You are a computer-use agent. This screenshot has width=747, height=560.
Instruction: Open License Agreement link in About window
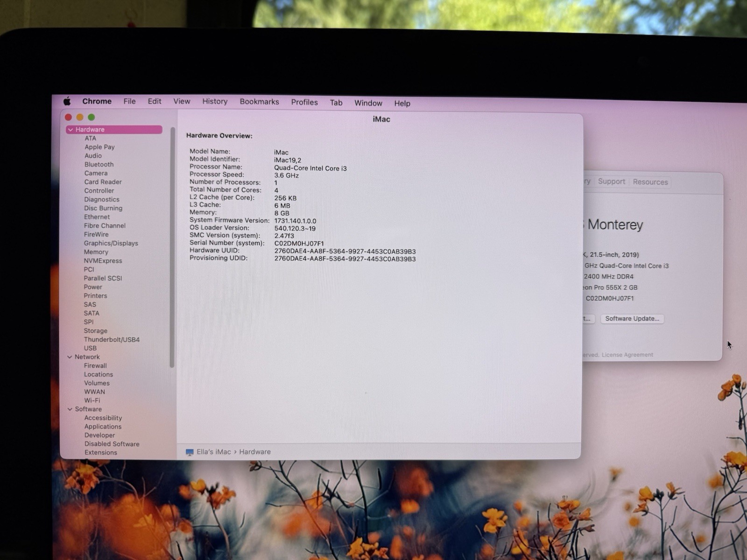pyautogui.click(x=627, y=355)
